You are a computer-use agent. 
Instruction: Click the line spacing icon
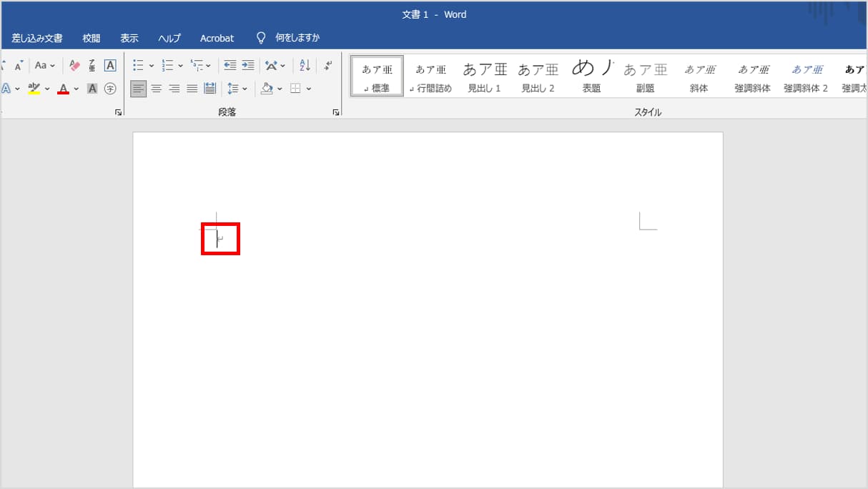click(232, 89)
